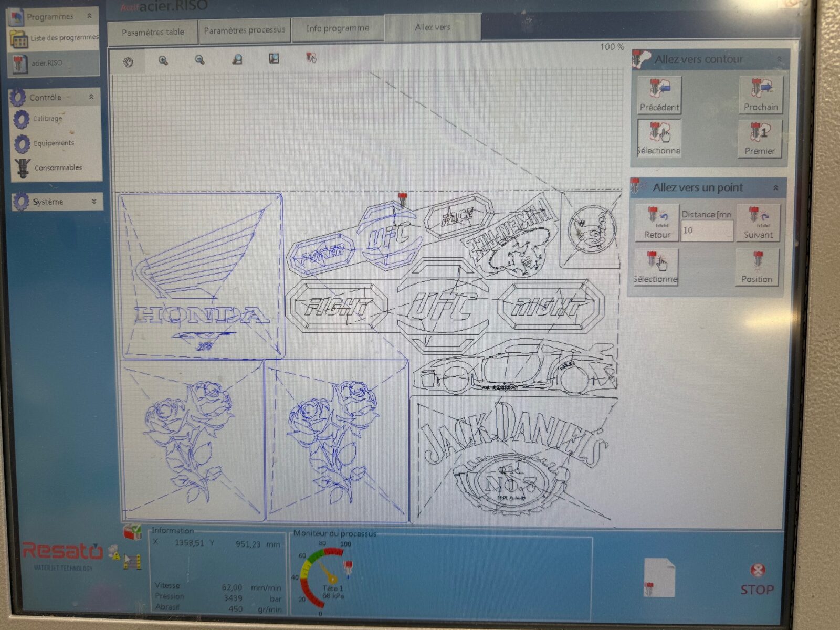Collapse the Allez vers un point panel
This screenshot has width=840, height=630.
[775, 187]
